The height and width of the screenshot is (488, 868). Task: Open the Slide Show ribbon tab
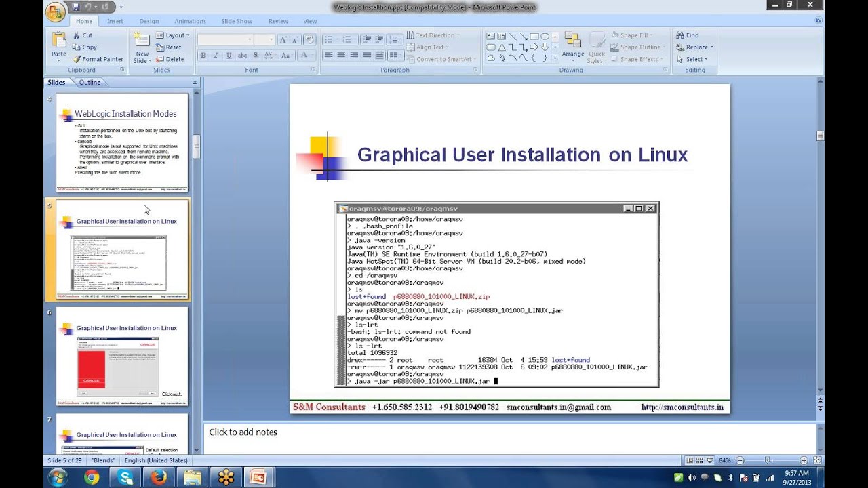237,21
